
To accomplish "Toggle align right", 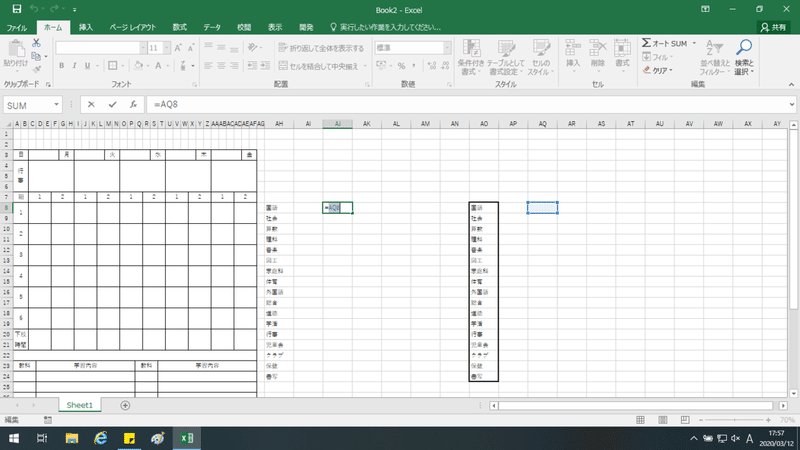I will [234, 66].
